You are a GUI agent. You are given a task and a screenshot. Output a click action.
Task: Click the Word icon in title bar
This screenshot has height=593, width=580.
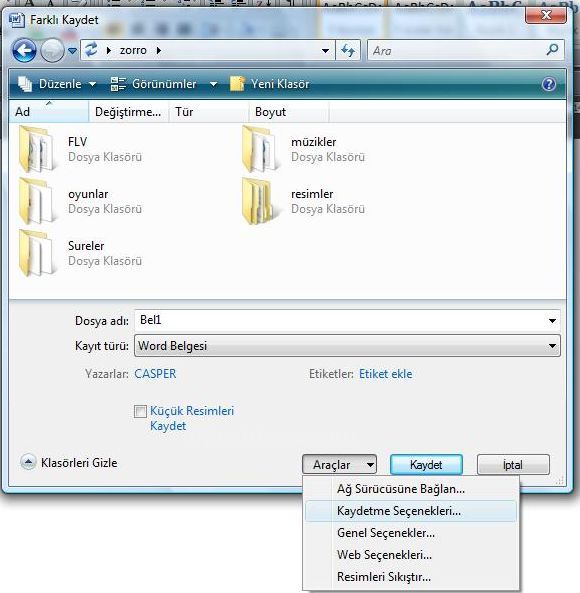[x=17, y=20]
